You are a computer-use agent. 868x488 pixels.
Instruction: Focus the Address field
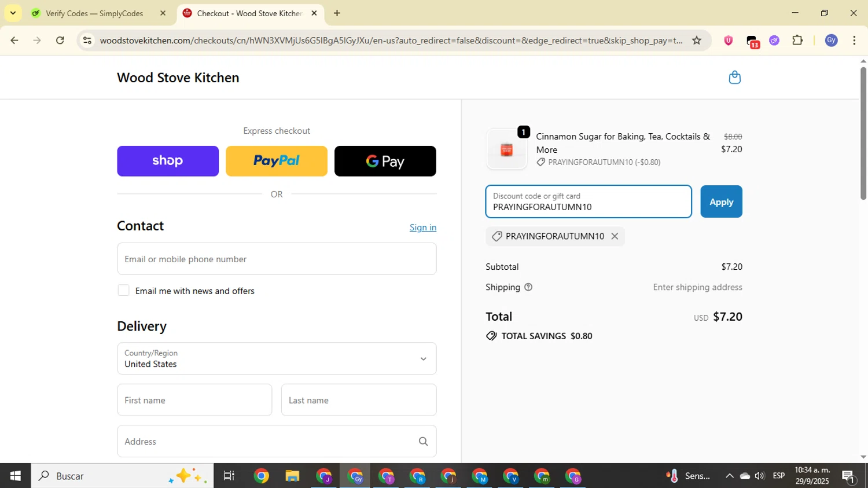pos(277,441)
